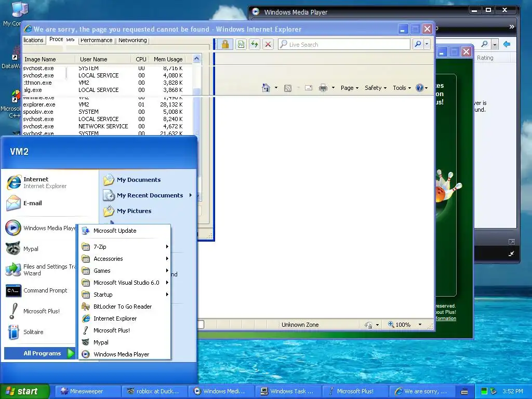Click the Start button

pos(24,391)
